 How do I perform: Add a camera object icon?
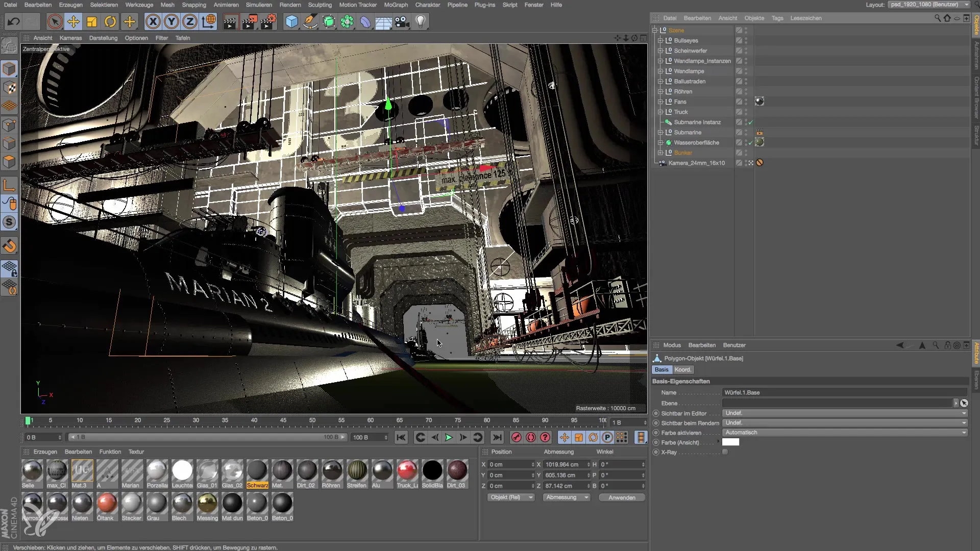(402, 21)
